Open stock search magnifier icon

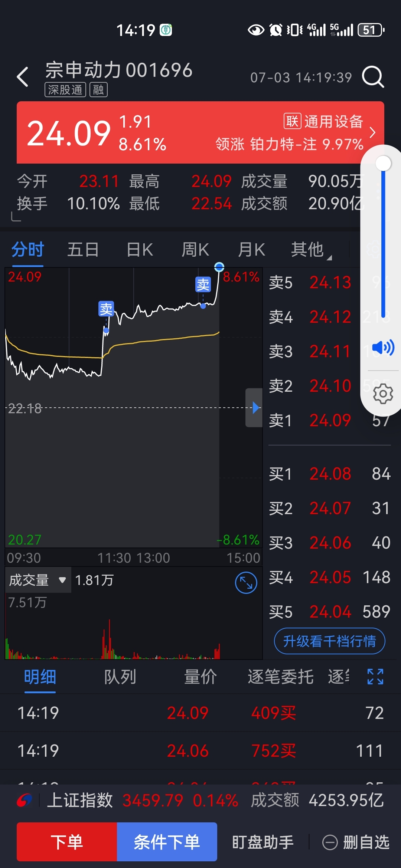[373, 77]
